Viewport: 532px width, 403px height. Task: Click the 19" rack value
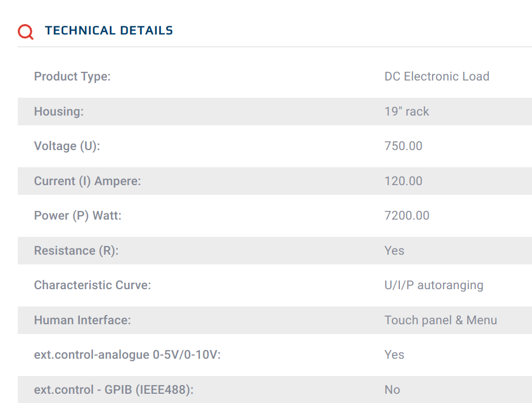click(407, 112)
